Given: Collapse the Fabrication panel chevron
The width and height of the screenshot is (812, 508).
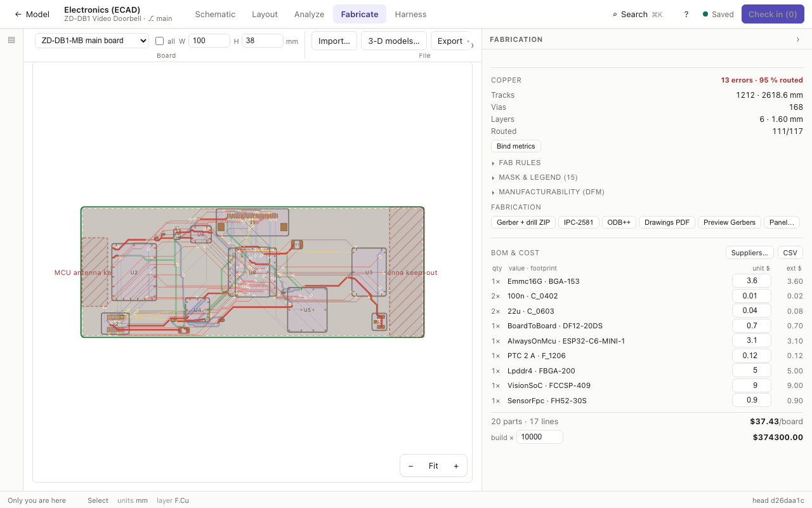Looking at the screenshot, I should click(798, 39).
